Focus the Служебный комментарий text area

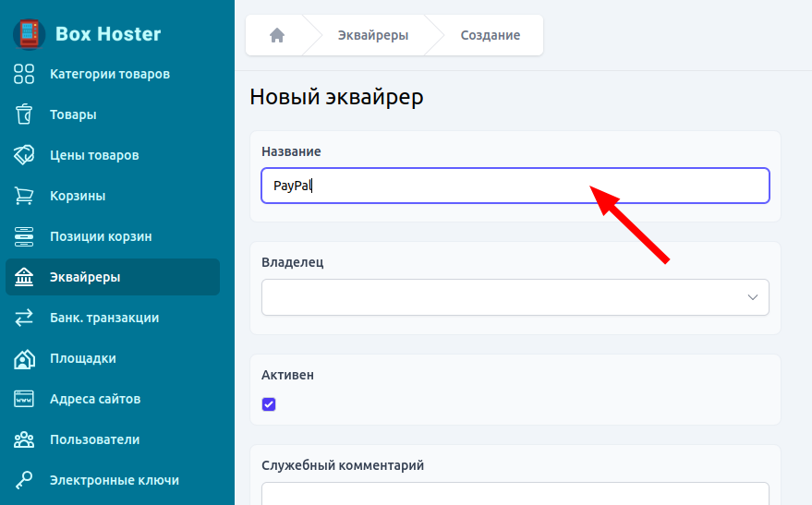tap(515, 494)
